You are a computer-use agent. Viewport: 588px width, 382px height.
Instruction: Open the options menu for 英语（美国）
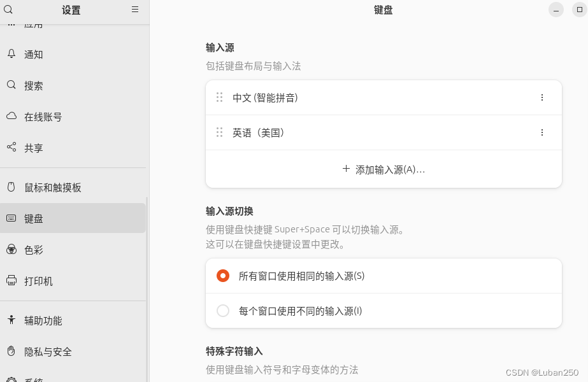[x=542, y=132]
